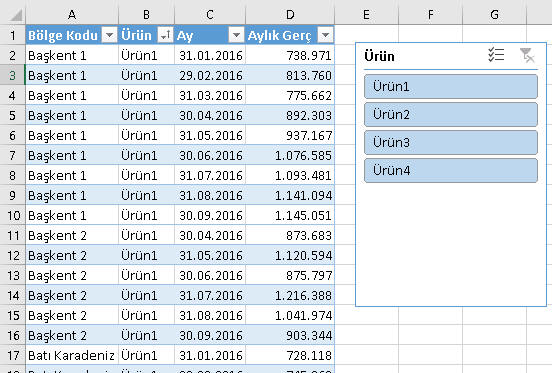Viewport: 552px width, 373px height.
Task: Select column A header
Action: coord(72,15)
